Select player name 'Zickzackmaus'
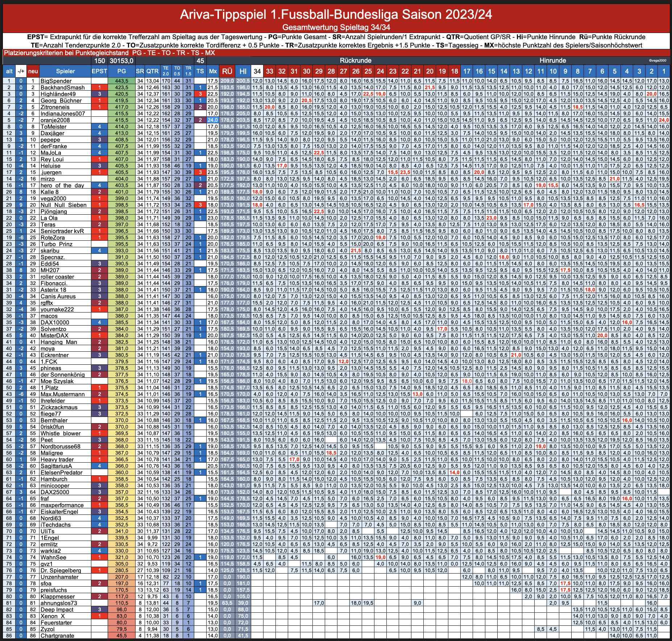 [59, 407]
